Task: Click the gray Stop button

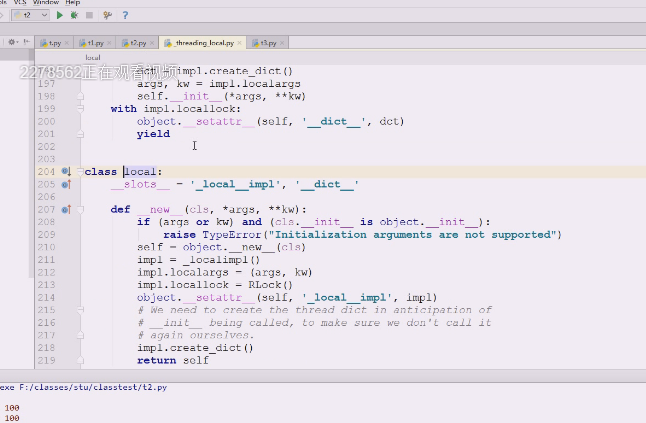Action: point(89,15)
